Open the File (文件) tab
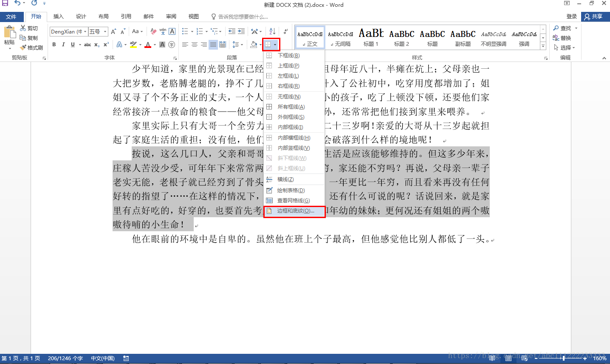This screenshot has height=364, width=610. tap(11, 17)
